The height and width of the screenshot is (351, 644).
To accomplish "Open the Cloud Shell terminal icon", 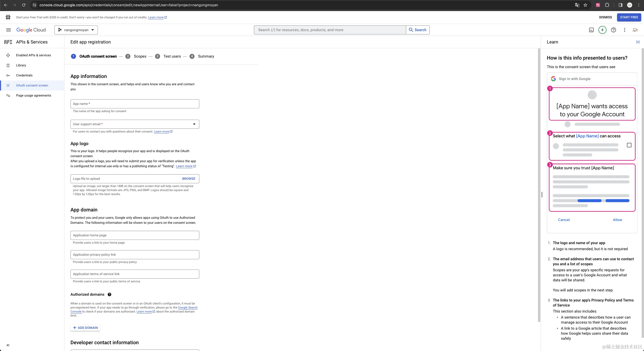I will [x=591, y=30].
